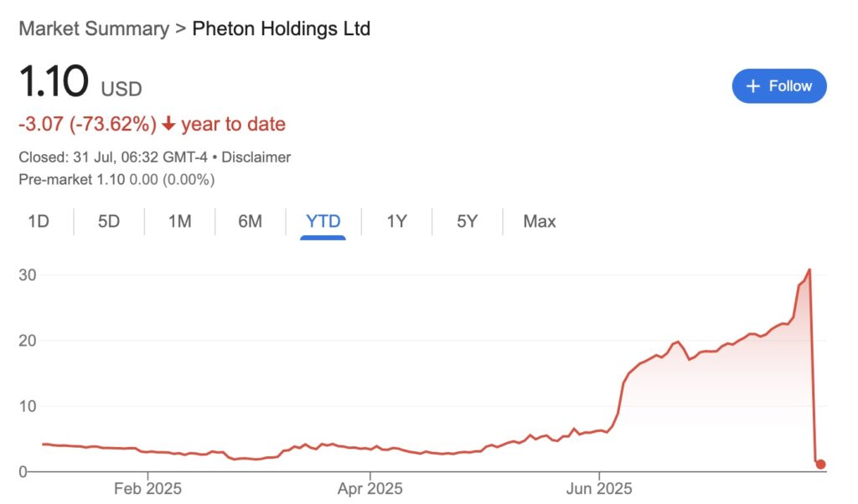Click the Pheton Holdings Ltd breadcrumb
858x504 pixels.
point(281,28)
